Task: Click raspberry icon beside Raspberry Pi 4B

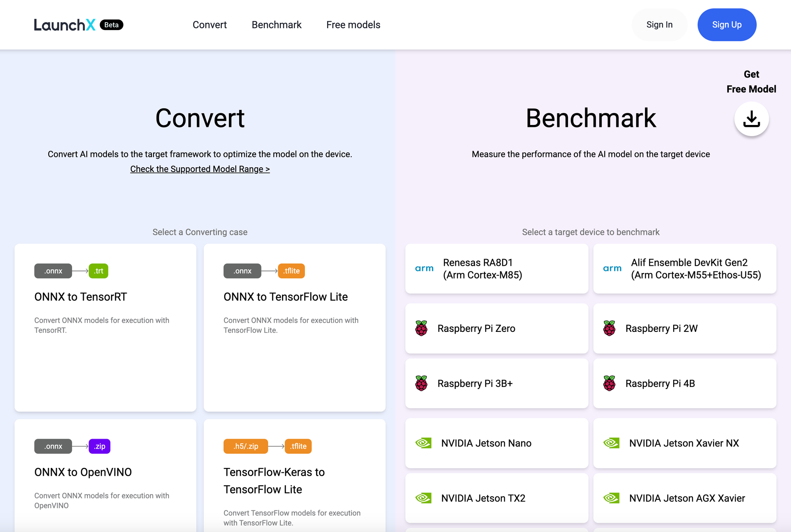Action: pos(609,383)
